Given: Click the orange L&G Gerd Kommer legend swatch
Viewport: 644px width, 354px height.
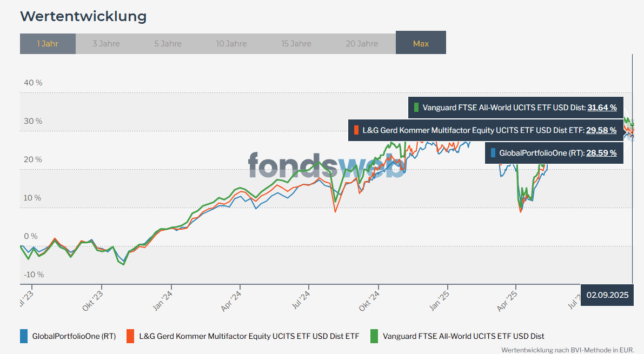Looking at the screenshot, I should (130, 336).
